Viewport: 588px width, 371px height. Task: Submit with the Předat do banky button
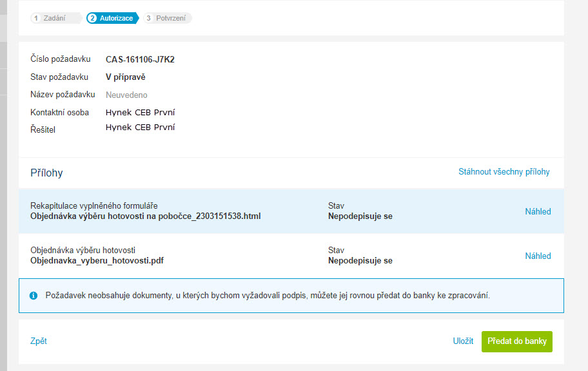coord(516,341)
